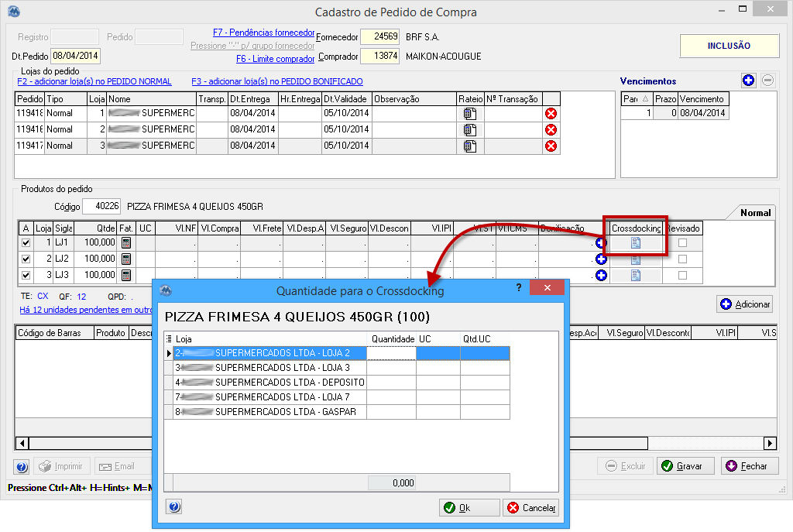Open Crossdocking document icon for LJ1

click(636, 243)
